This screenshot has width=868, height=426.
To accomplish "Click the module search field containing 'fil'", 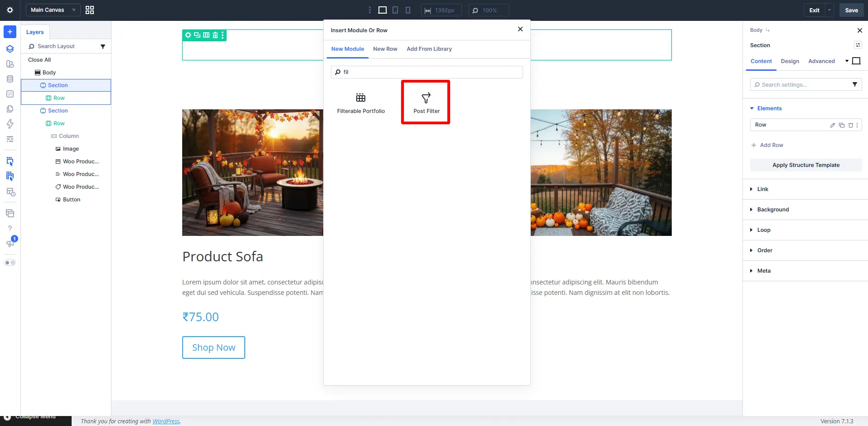I will pos(427,72).
